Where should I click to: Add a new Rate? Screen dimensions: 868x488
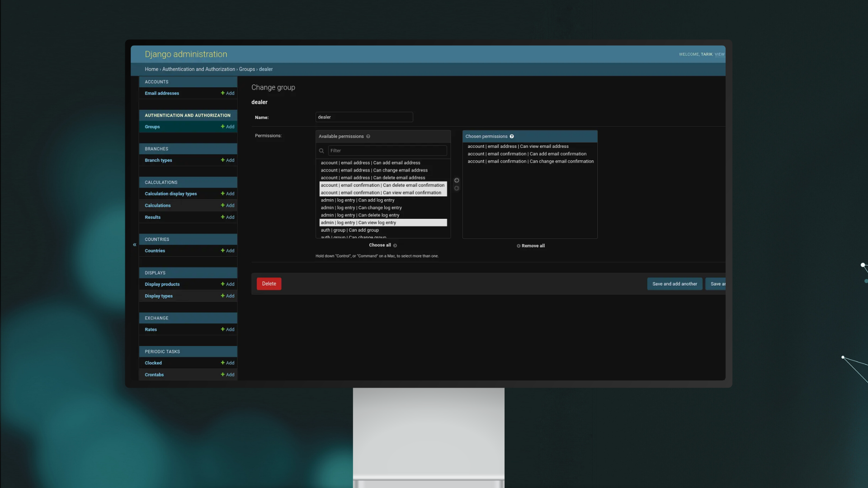[x=227, y=329]
